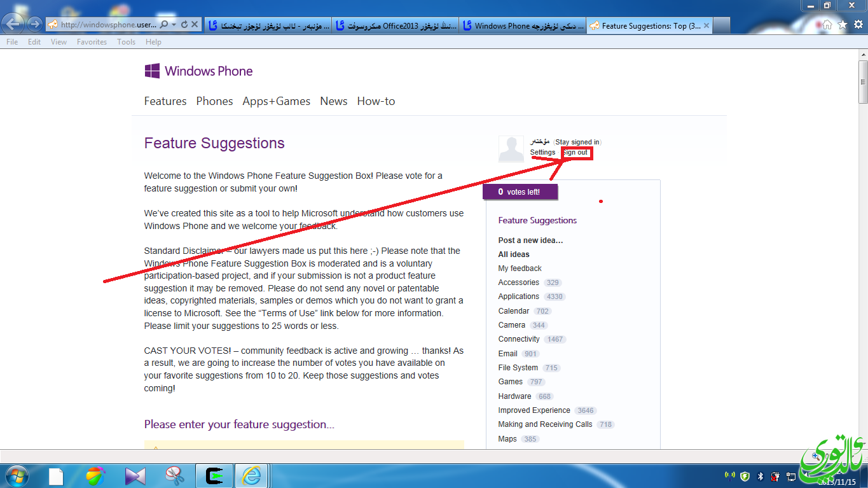Viewport: 868px width, 488px height.
Task: Open the File System category
Action: [518, 367]
